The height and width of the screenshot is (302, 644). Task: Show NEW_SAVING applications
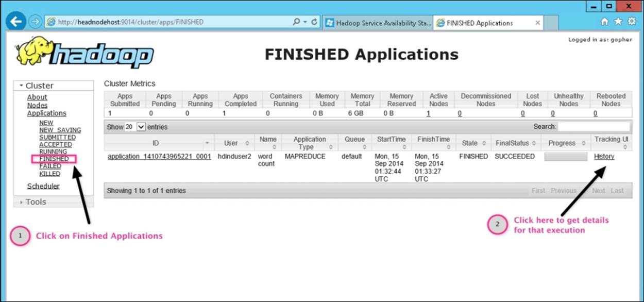(x=60, y=130)
